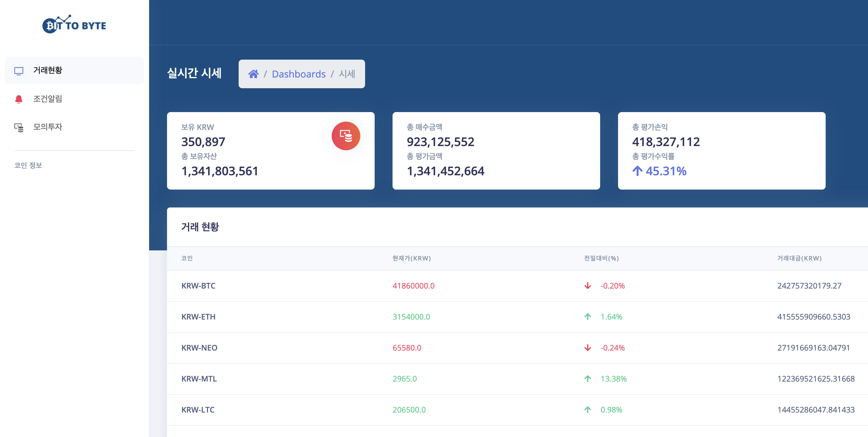Click the home icon in breadcrumb
Viewport: 868px width, 437px height.
tap(254, 74)
